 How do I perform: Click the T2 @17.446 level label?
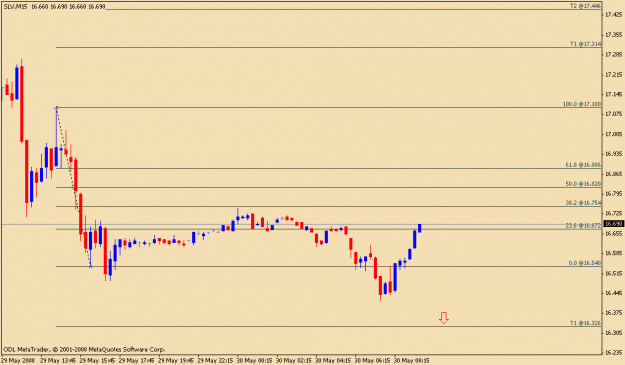585,6
